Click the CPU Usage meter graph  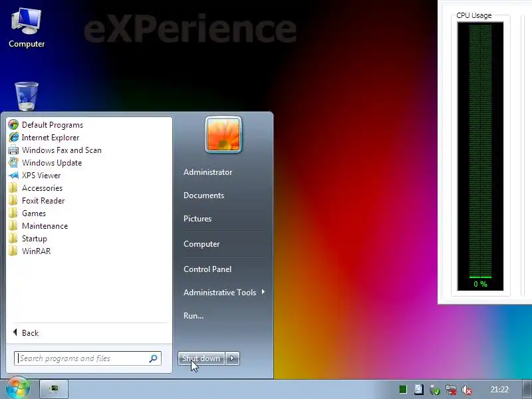[x=480, y=156]
